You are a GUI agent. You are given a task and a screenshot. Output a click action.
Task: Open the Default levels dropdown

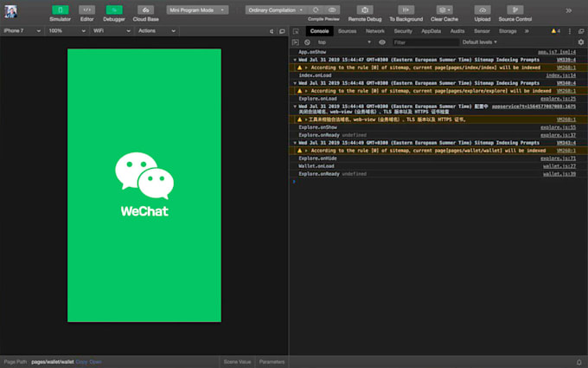point(480,42)
